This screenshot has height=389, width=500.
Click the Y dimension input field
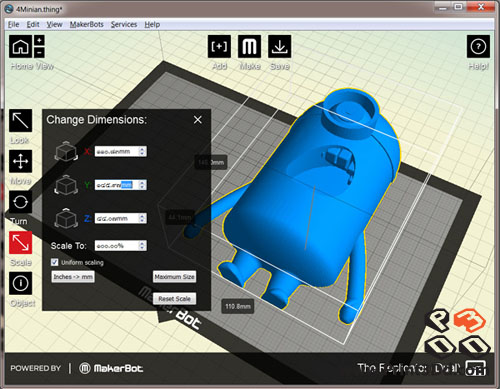(121, 185)
